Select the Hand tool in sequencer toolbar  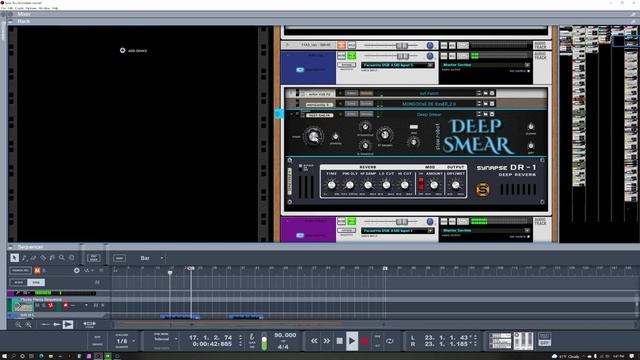(71, 258)
